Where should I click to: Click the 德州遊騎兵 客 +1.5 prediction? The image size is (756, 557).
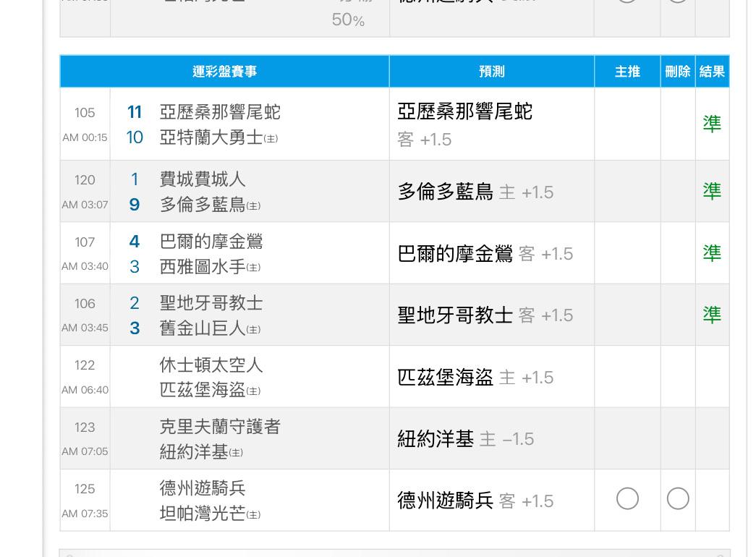click(475, 501)
